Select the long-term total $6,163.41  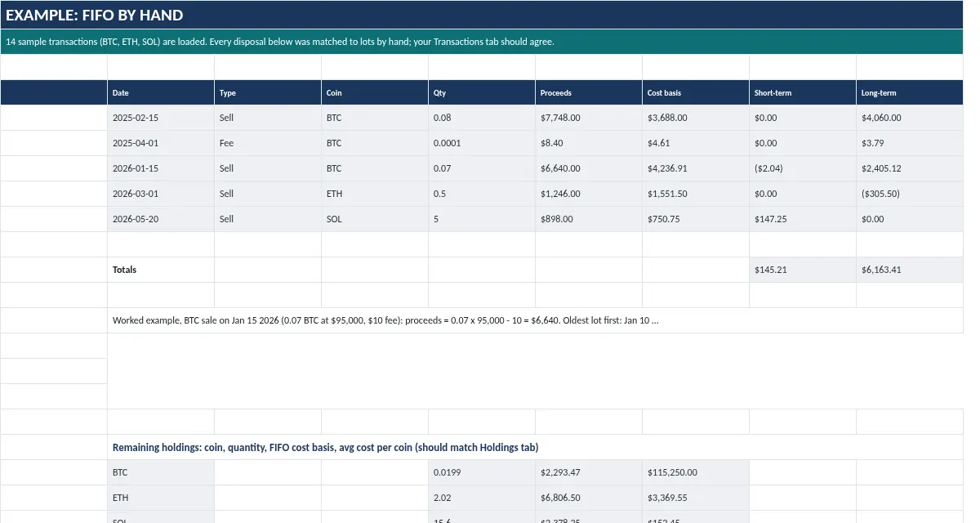[910, 270]
